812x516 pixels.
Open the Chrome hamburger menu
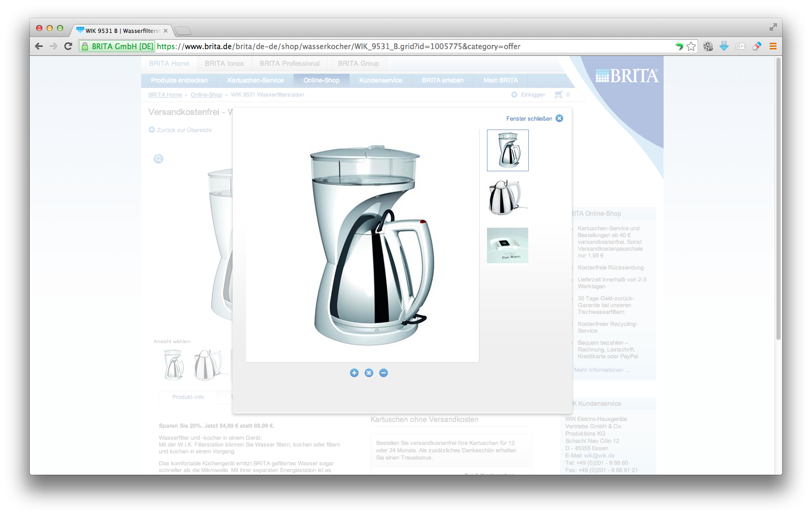(773, 46)
